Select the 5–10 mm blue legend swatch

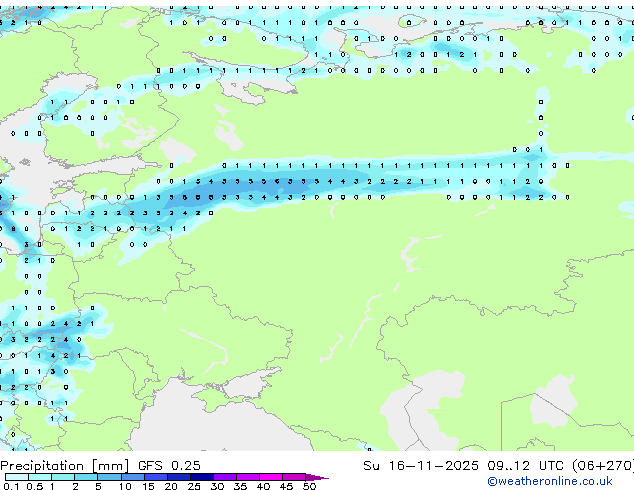109,477
